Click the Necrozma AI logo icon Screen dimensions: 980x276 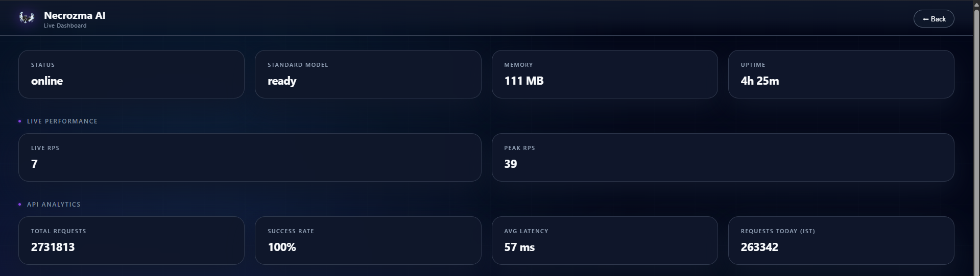(x=27, y=18)
